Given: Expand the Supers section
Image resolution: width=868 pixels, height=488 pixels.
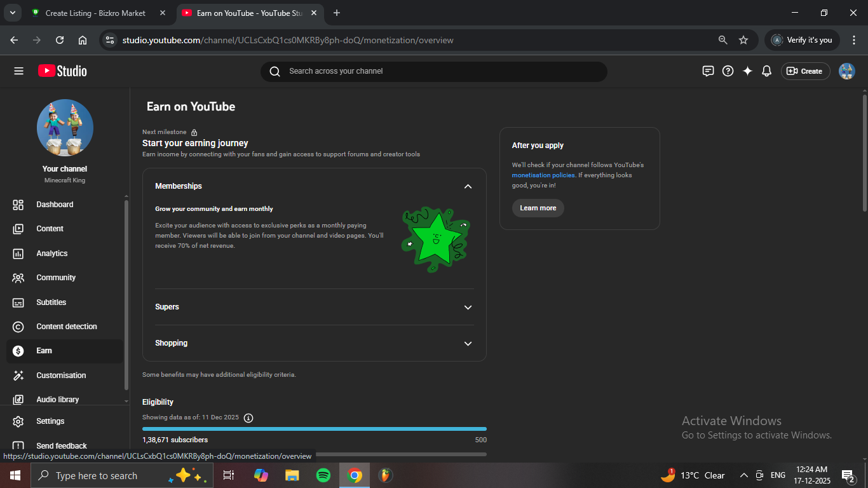Looking at the screenshot, I should click(468, 307).
